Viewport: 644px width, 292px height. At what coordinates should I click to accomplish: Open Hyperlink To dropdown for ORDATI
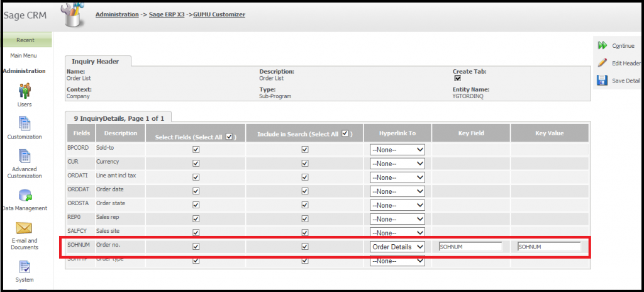(x=397, y=177)
